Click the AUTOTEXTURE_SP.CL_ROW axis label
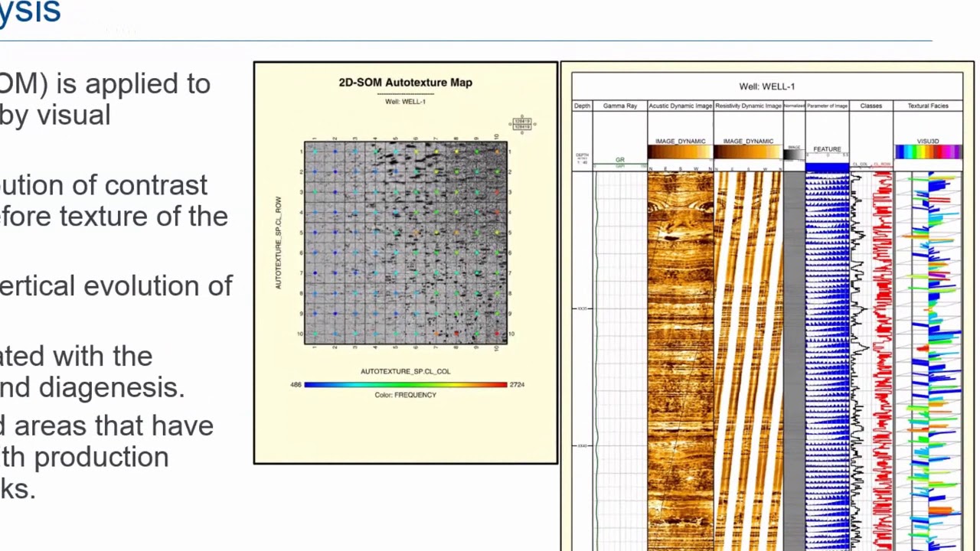This screenshot has width=980, height=551. pyautogui.click(x=278, y=243)
